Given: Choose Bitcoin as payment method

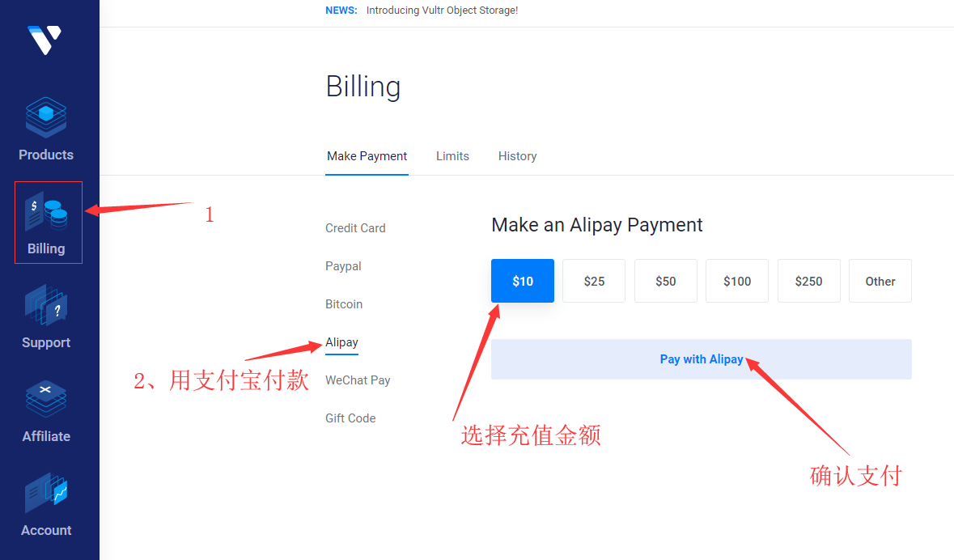Looking at the screenshot, I should tap(344, 304).
